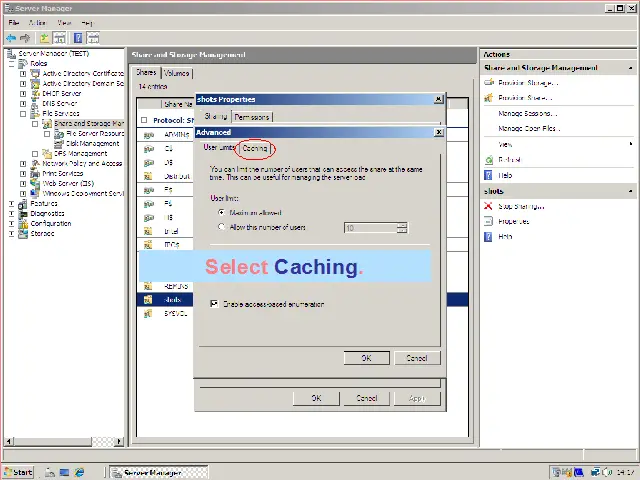Open the Windows Start menu
Image resolution: width=640 pixels, height=480 pixels.
18,472
